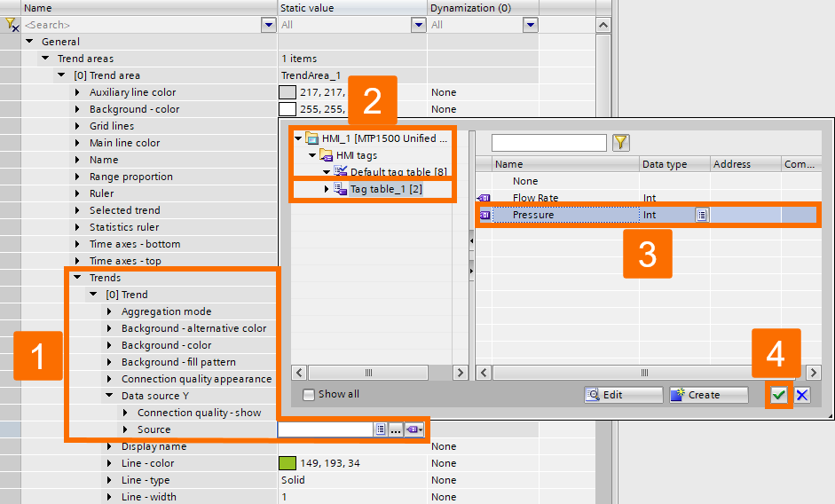Collapse the Data source Y node

(110, 396)
